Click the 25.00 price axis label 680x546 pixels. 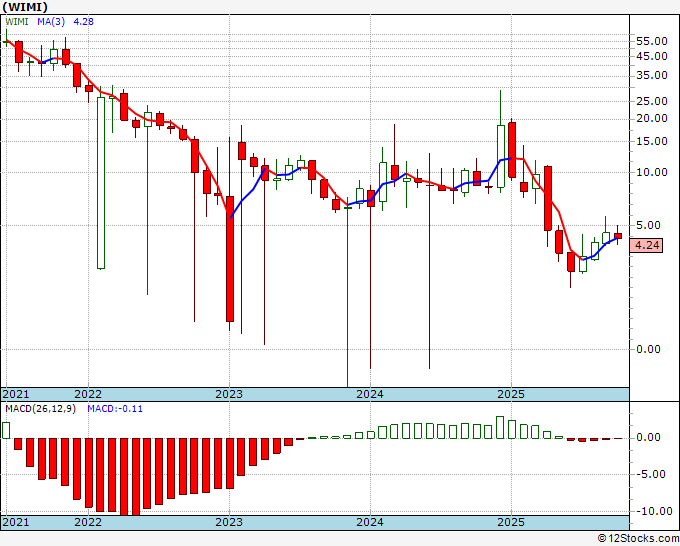point(651,101)
